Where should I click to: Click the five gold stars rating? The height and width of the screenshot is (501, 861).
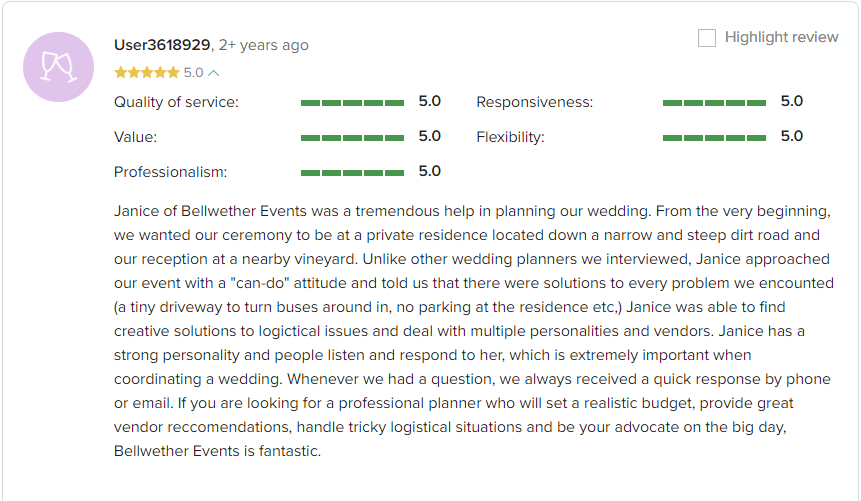(x=147, y=73)
